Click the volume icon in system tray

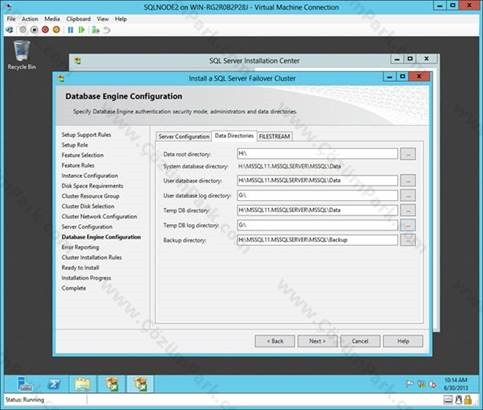point(433,384)
